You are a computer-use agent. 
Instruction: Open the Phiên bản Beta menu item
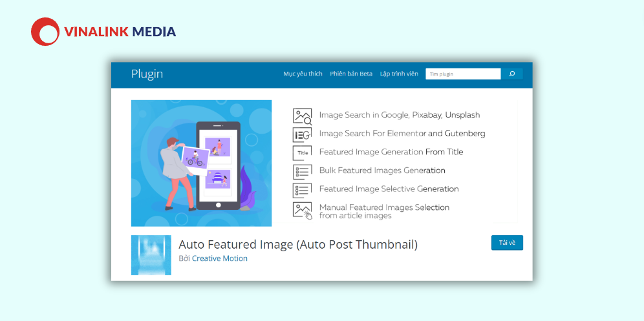[x=351, y=74]
